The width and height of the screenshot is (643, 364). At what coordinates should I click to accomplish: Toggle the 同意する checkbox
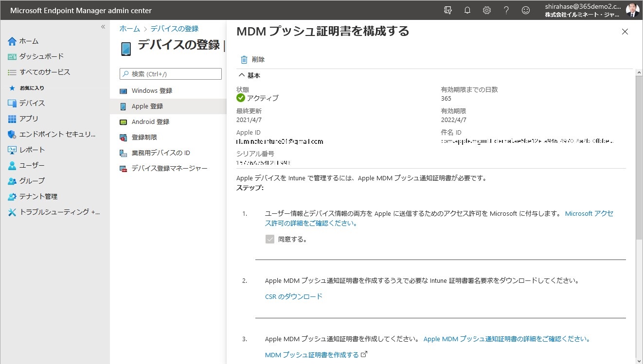tap(270, 239)
